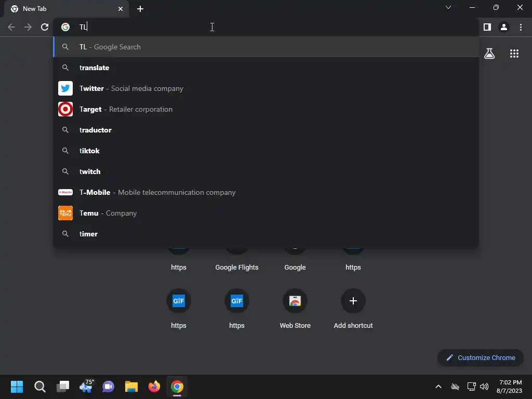The image size is (532, 399).
Task: Choose the Twitter social media company suggestion
Action: click(266, 88)
